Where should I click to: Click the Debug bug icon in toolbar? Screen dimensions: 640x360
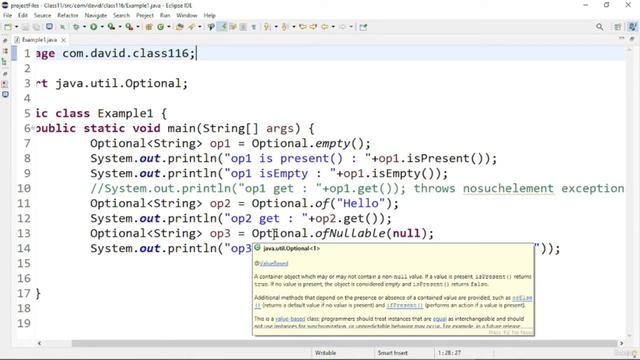pos(76,27)
